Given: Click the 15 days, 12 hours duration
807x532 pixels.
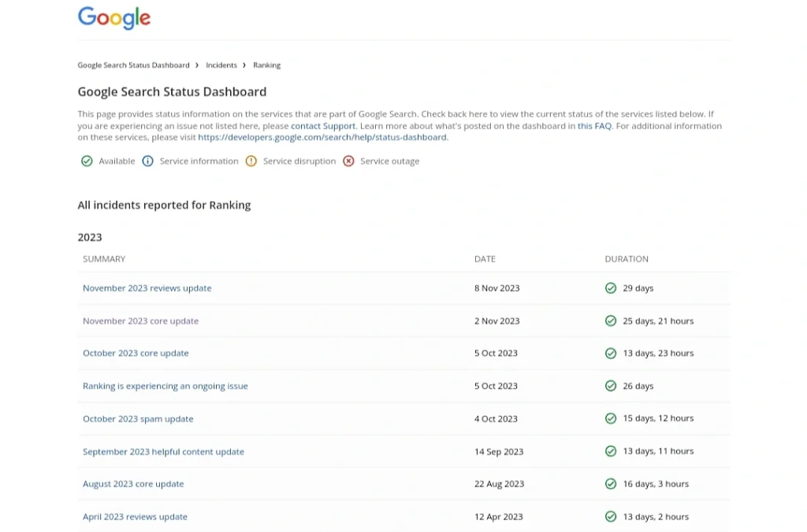Looking at the screenshot, I should tap(658, 419).
